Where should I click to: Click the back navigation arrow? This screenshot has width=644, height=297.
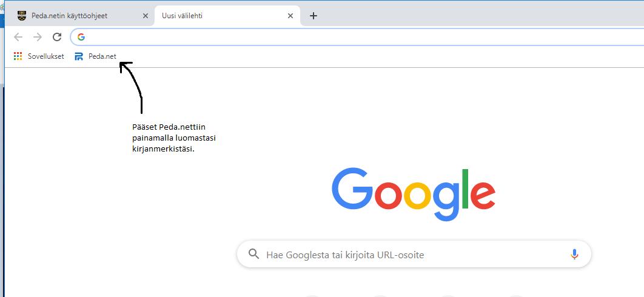[18, 37]
